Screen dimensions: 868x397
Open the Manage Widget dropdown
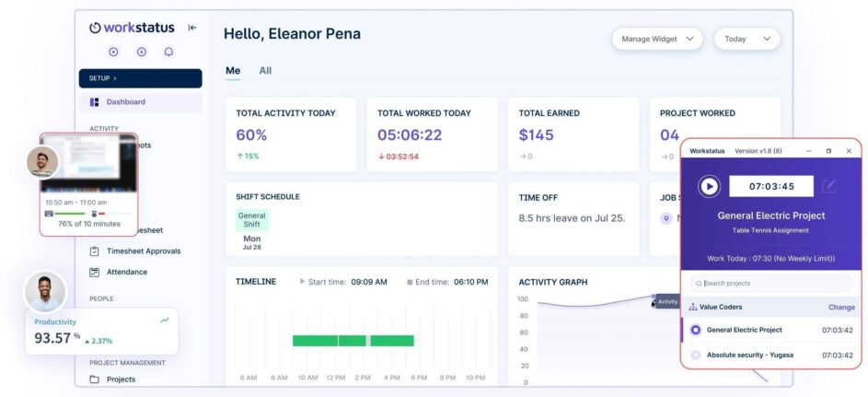click(657, 39)
